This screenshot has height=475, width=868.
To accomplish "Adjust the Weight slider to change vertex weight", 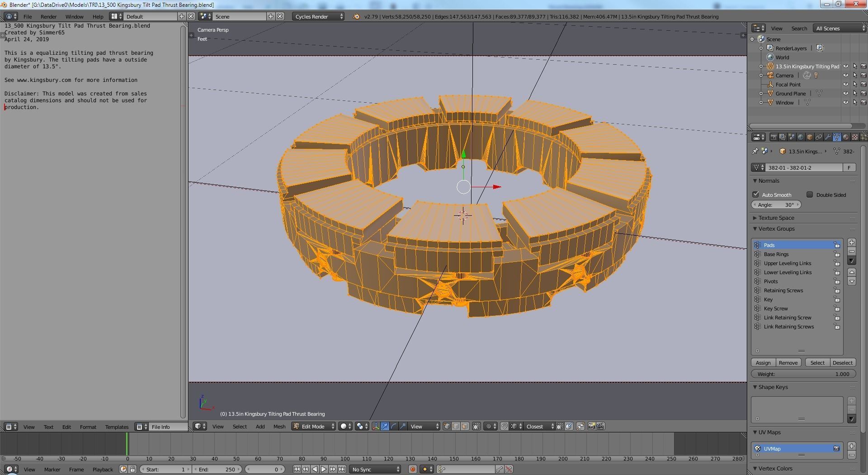I will point(803,374).
